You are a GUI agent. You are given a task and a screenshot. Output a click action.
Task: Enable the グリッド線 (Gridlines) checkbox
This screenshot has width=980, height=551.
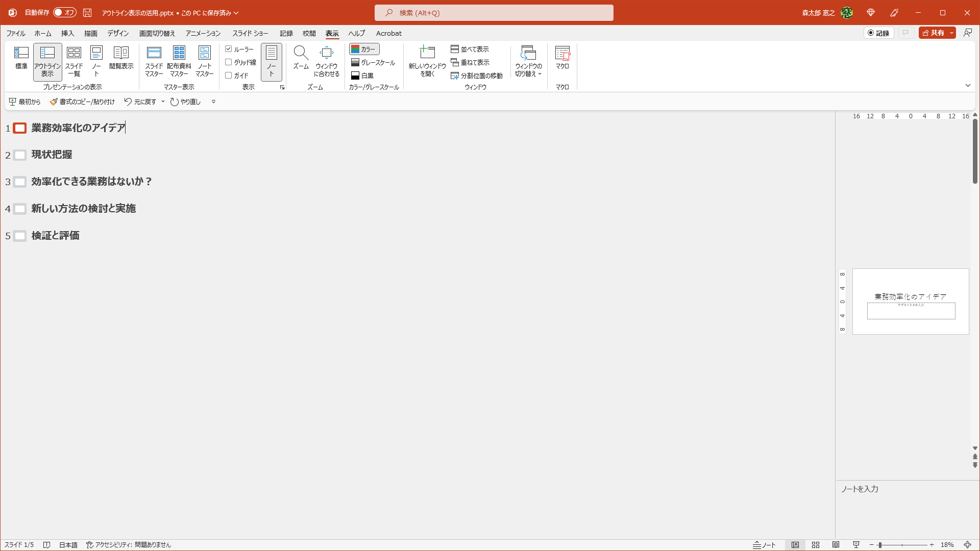pyautogui.click(x=229, y=62)
